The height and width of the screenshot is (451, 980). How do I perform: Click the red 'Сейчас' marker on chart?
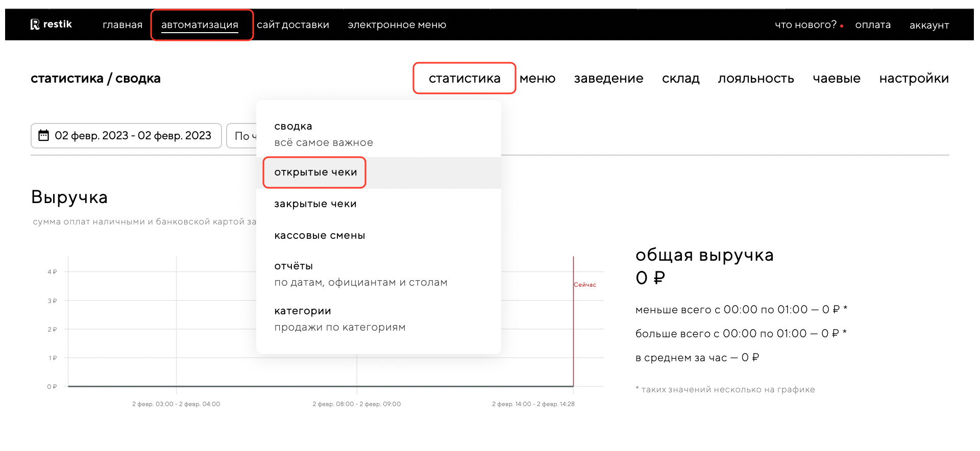point(584,285)
